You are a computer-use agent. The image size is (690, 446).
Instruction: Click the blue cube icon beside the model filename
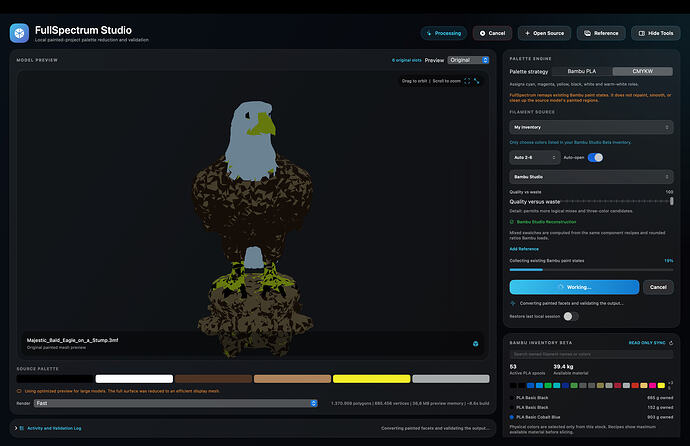tap(476, 344)
